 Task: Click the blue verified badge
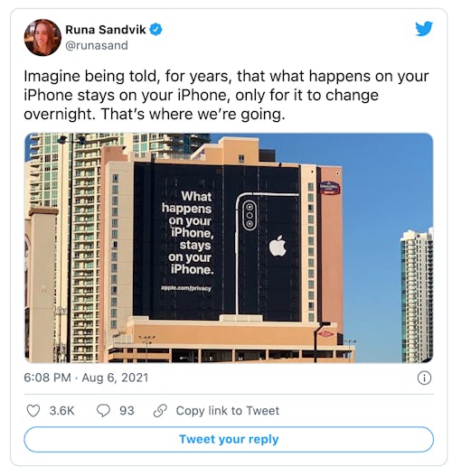click(x=156, y=30)
